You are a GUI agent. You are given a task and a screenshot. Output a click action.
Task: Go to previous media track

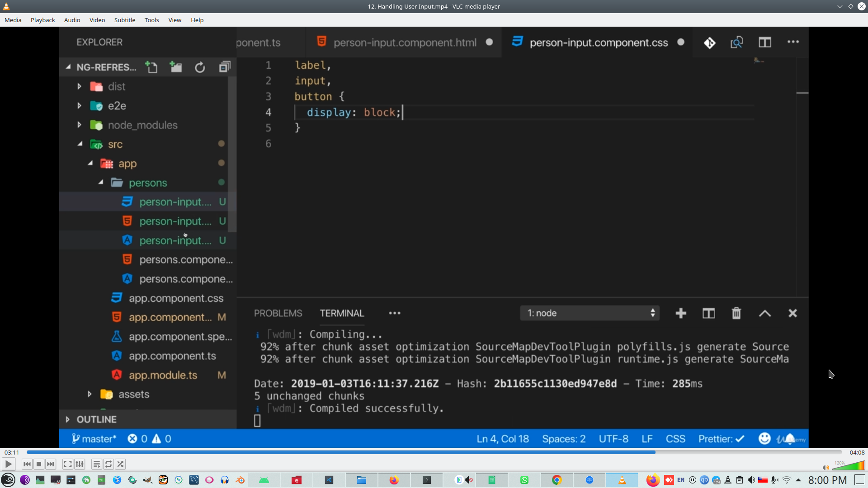(27, 464)
